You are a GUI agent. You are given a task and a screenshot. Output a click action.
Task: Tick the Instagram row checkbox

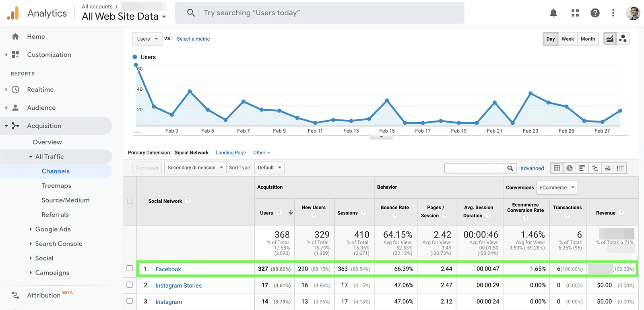(x=130, y=301)
